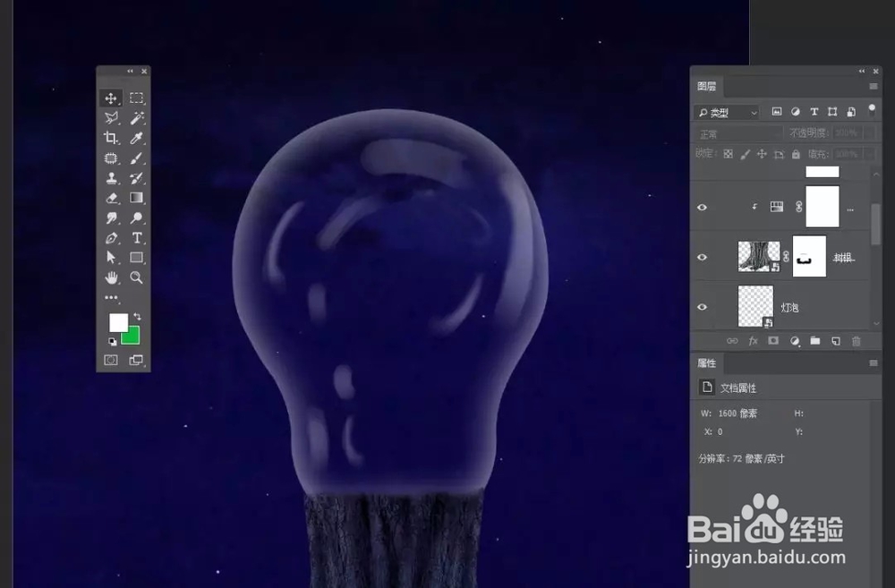Select the Zoom tool
895x588 pixels.
click(137, 277)
